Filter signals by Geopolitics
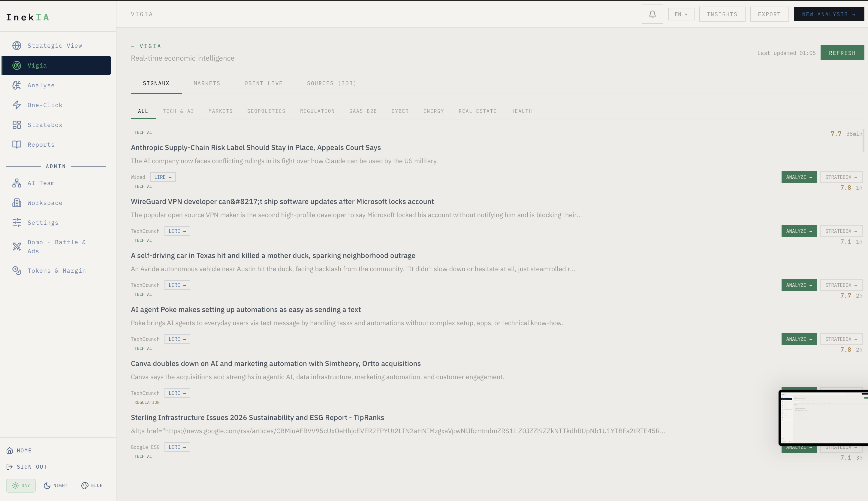 tap(266, 111)
